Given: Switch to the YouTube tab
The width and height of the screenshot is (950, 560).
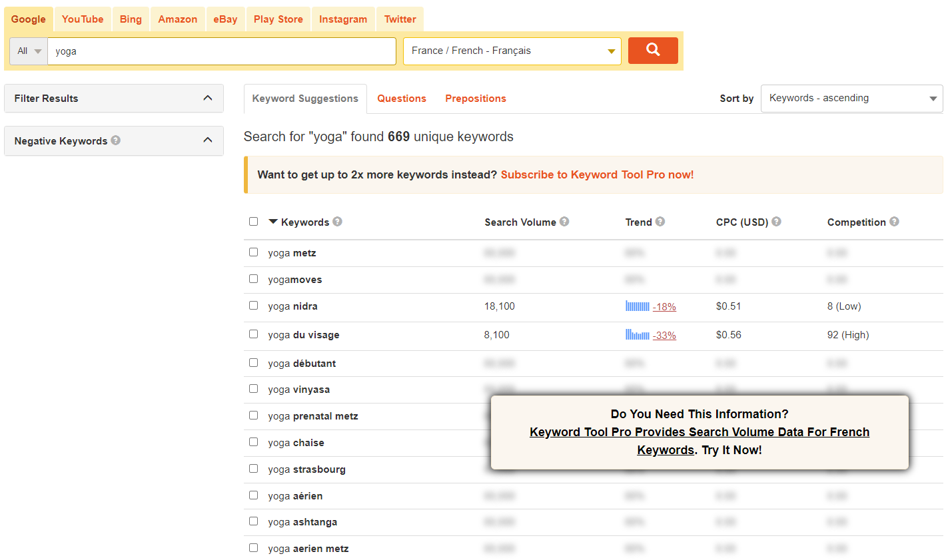Looking at the screenshot, I should coord(83,19).
